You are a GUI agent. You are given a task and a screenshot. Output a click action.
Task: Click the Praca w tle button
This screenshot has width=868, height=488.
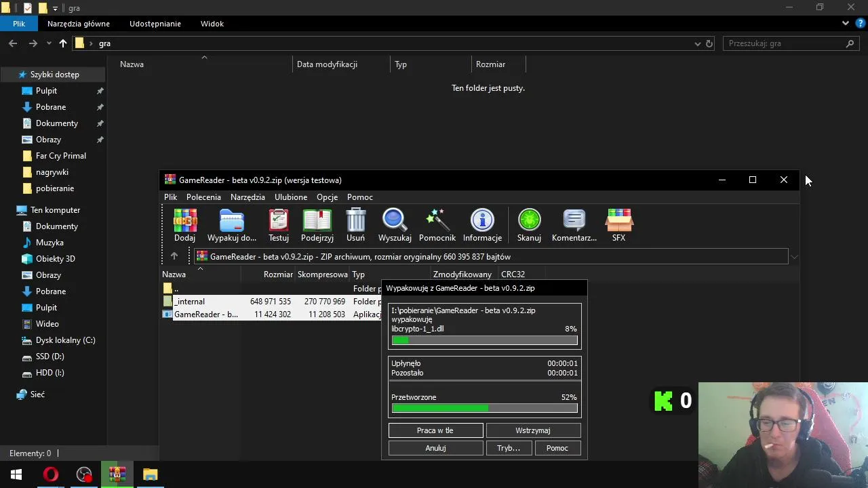pyautogui.click(x=435, y=430)
